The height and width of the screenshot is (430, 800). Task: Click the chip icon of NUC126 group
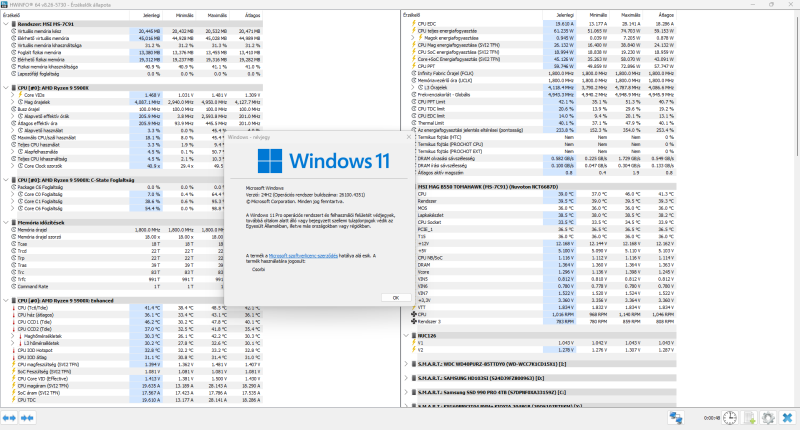[414, 336]
